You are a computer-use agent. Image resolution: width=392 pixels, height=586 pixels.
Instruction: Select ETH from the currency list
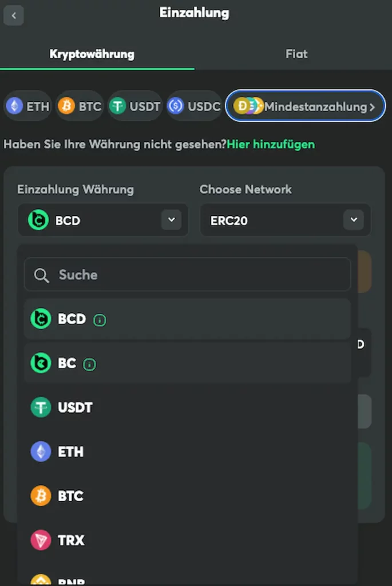(70, 452)
